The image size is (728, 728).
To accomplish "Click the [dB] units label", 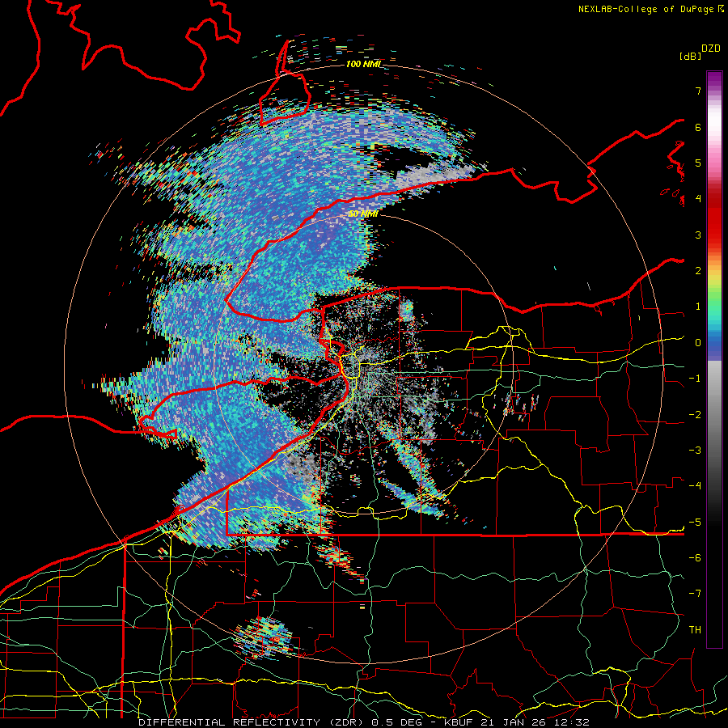I will click(x=690, y=57).
